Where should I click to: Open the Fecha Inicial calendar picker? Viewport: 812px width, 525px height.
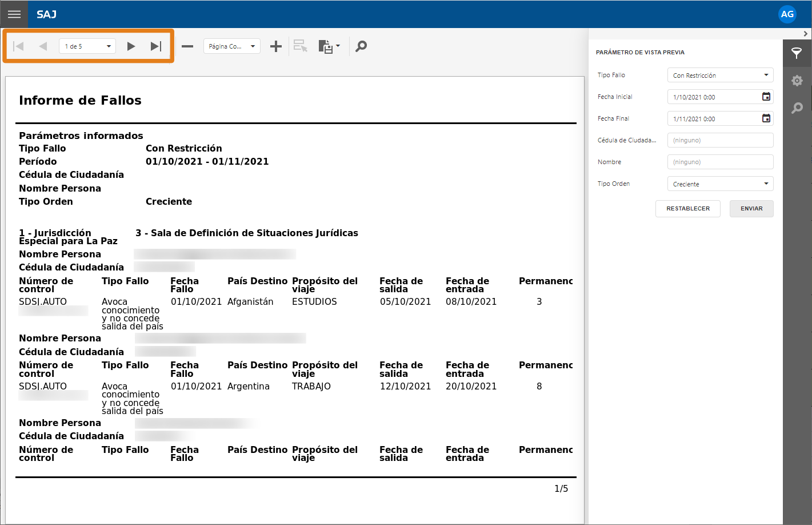point(766,97)
